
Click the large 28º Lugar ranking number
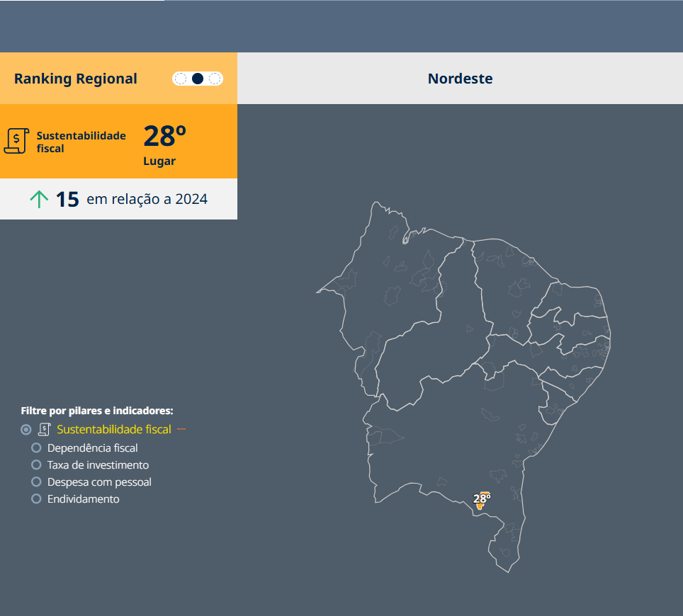(x=164, y=136)
